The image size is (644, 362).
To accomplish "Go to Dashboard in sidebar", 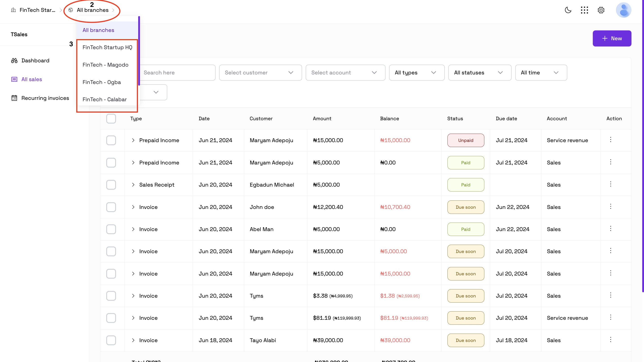I will 35,61.
